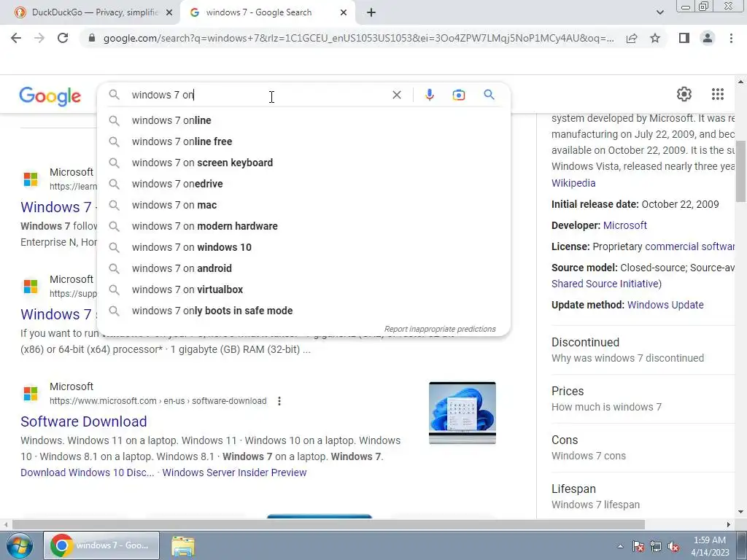
Task: Open the Google apps grid
Action: click(x=718, y=94)
